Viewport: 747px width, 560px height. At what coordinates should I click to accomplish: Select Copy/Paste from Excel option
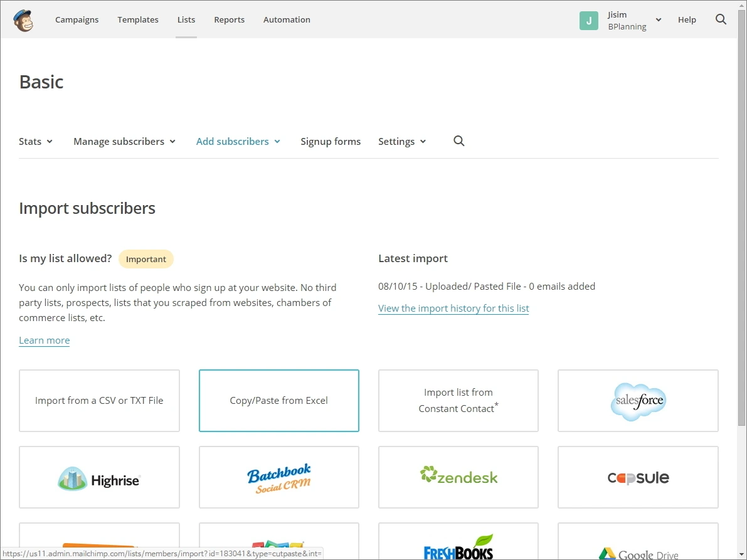[x=278, y=401]
